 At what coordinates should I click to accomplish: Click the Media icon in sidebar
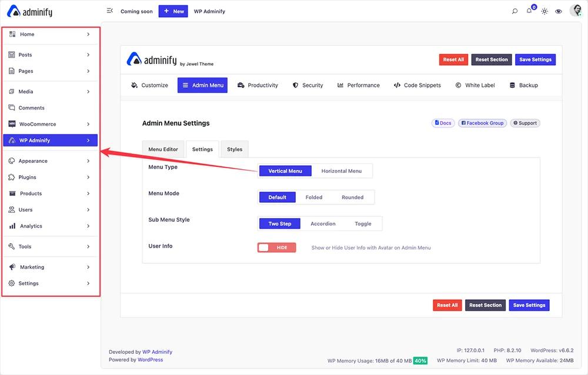tap(12, 92)
